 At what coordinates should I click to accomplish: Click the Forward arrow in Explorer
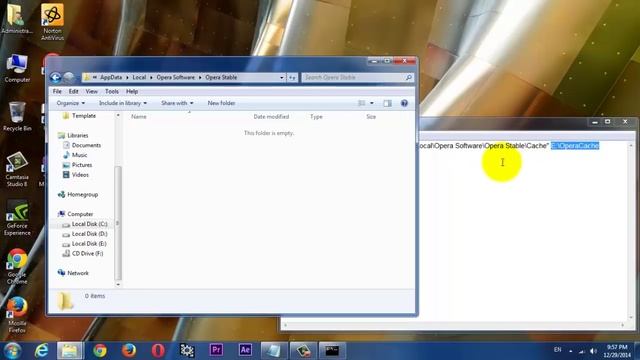tap(69, 78)
